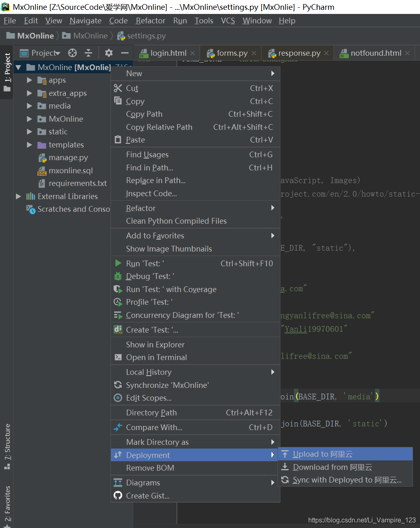420x528 pixels.
Task: Open the New submenu
Action: point(195,73)
